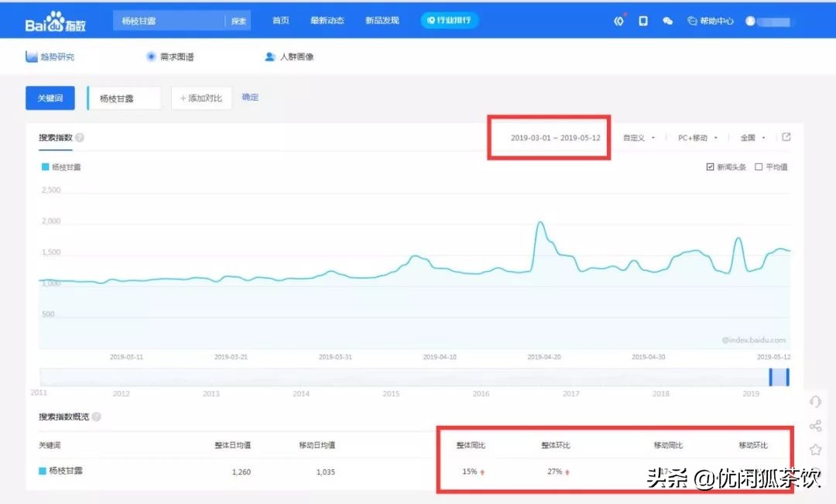Open 新品发现 in the top menu
Image resolution: width=836 pixels, height=504 pixels.
tap(382, 20)
